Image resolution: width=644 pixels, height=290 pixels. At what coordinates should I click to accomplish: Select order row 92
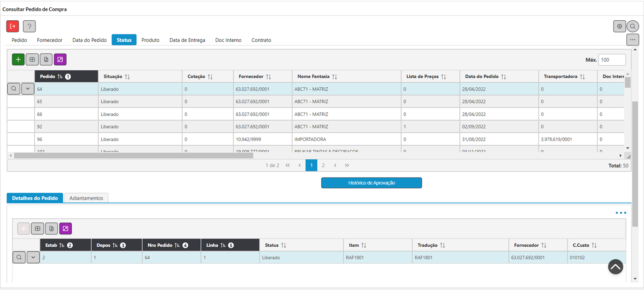(315, 126)
